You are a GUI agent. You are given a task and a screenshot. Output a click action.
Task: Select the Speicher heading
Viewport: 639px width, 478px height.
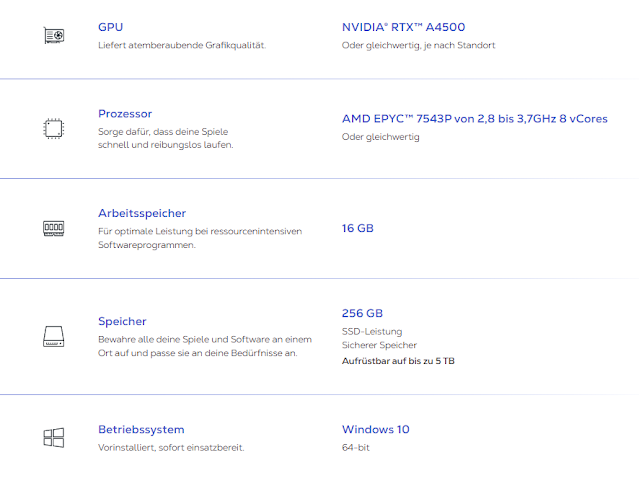[x=122, y=321]
